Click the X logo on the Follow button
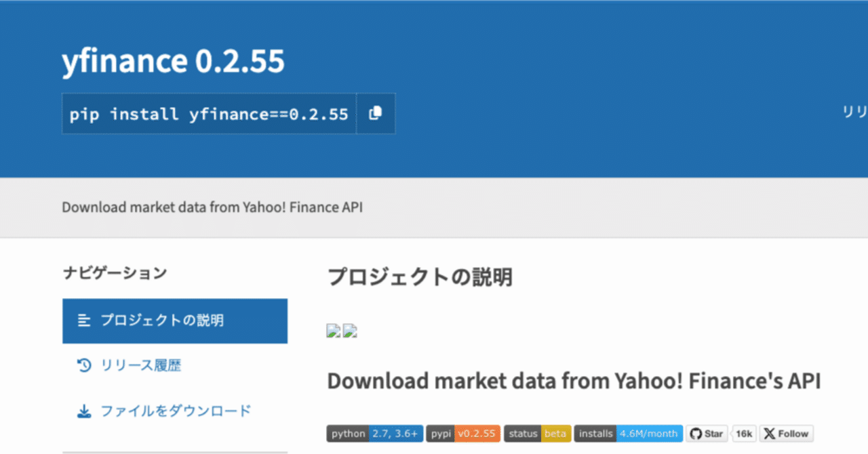 coord(770,433)
